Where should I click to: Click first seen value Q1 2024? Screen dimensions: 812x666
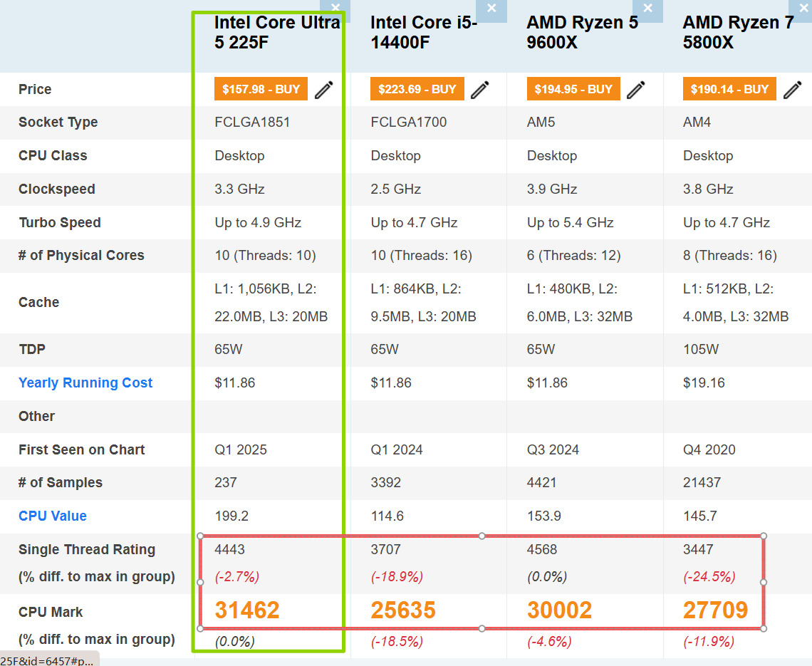coord(397,449)
